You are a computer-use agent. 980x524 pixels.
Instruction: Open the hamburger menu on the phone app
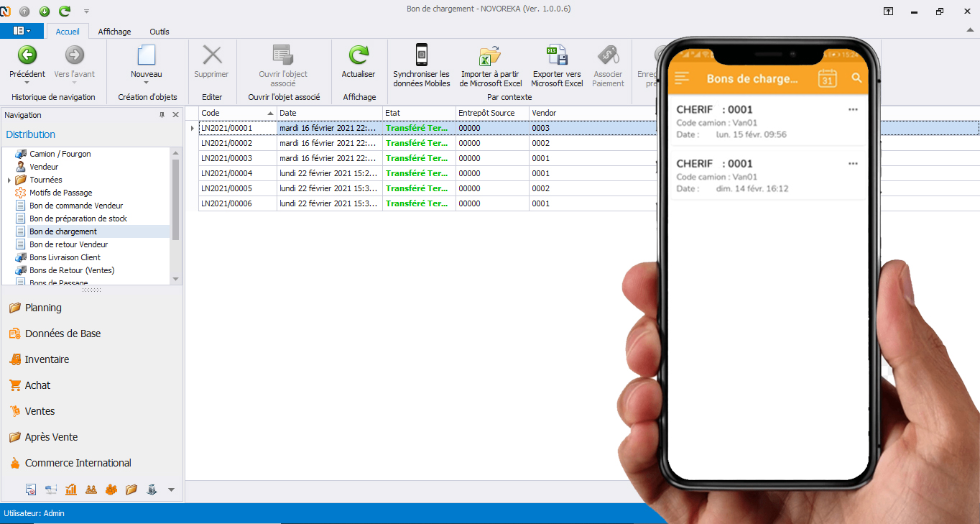pyautogui.click(x=683, y=78)
